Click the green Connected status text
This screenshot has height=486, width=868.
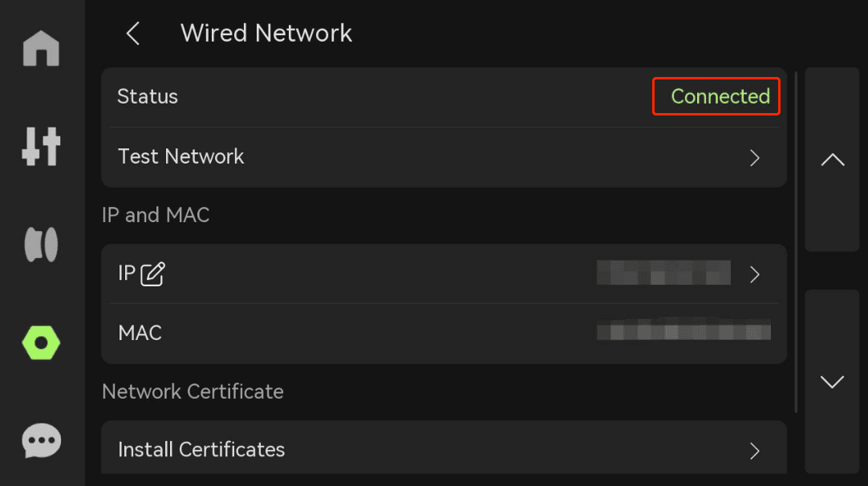pos(720,96)
